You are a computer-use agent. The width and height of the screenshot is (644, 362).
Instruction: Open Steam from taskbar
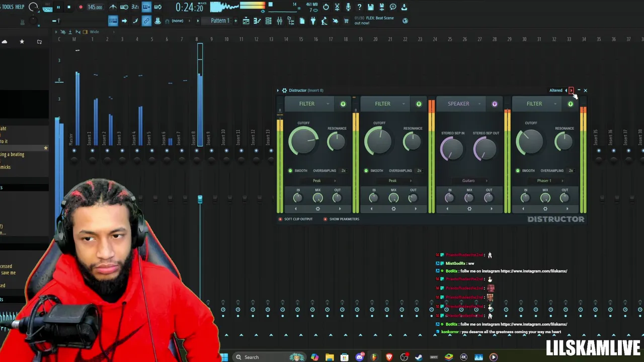pyautogui.click(x=419, y=357)
